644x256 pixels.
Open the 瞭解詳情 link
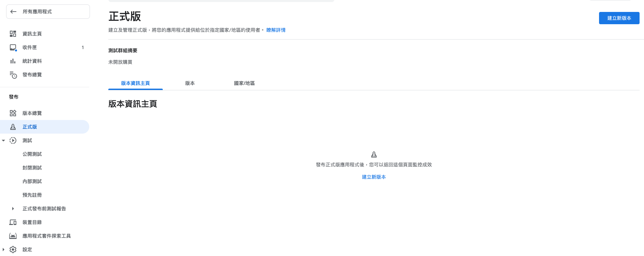pyautogui.click(x=276, y=30)
